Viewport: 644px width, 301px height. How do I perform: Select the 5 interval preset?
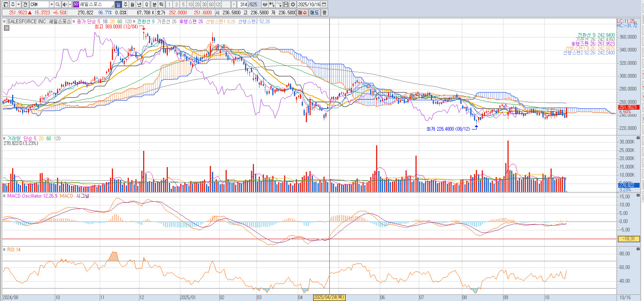pos(183,4)
